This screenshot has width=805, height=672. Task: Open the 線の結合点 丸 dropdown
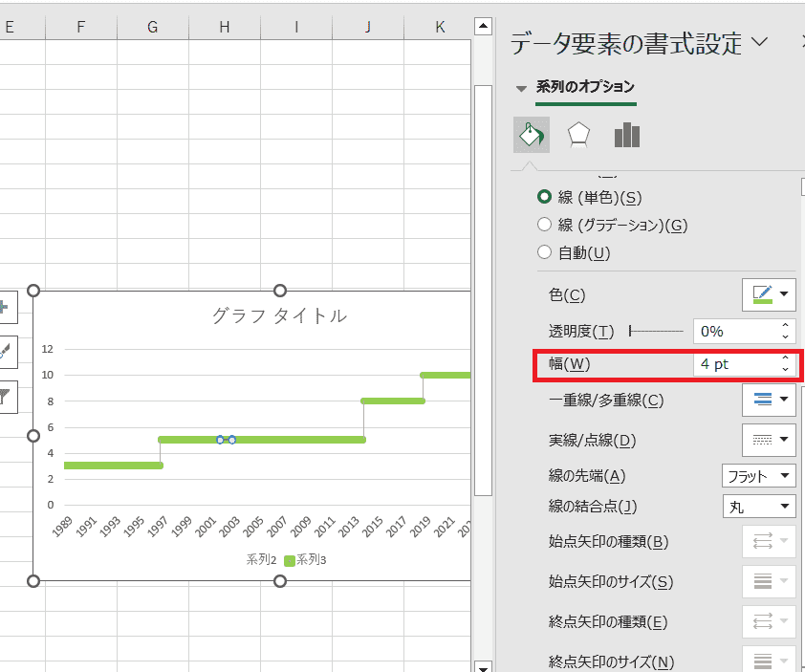tap(758, 507)
